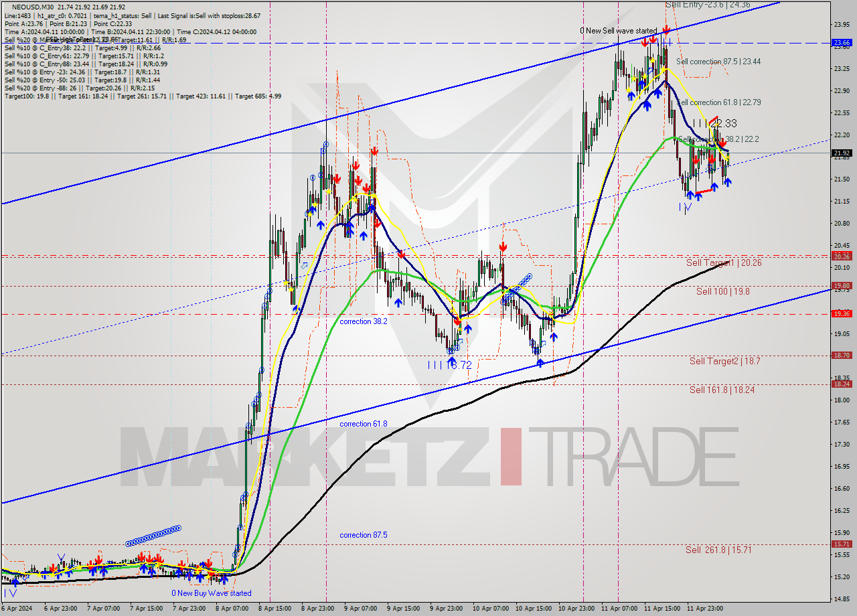Click the 14.85 price scale value

842,599
